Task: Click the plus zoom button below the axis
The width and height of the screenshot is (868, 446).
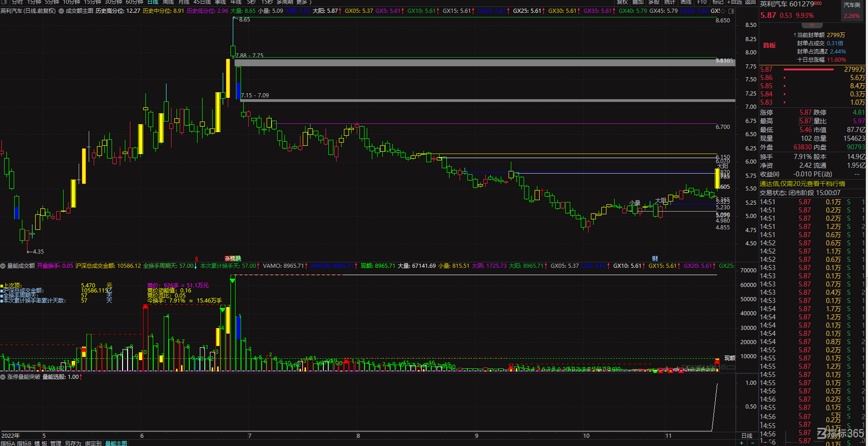Action: coord(742,443)
